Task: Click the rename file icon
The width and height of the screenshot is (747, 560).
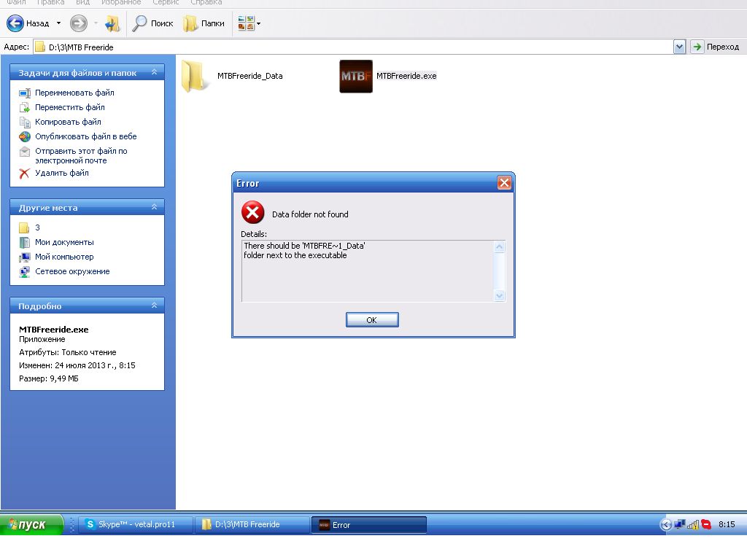Action: (x=25, y=93)
